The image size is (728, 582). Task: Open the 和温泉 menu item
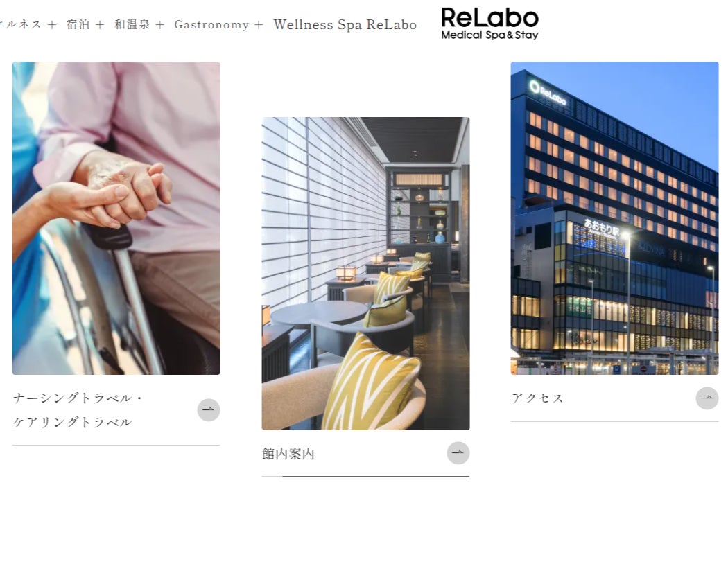(x=132, y=25)
